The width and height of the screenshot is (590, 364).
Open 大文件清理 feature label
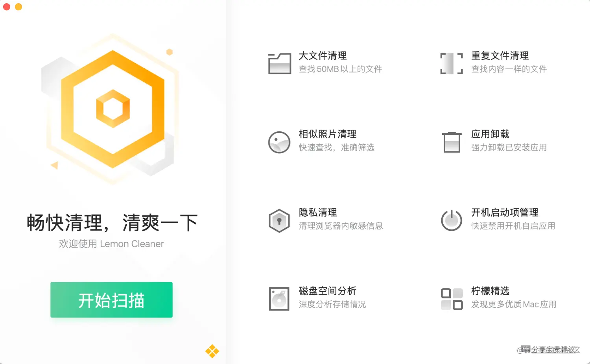(x=323, y=56)
